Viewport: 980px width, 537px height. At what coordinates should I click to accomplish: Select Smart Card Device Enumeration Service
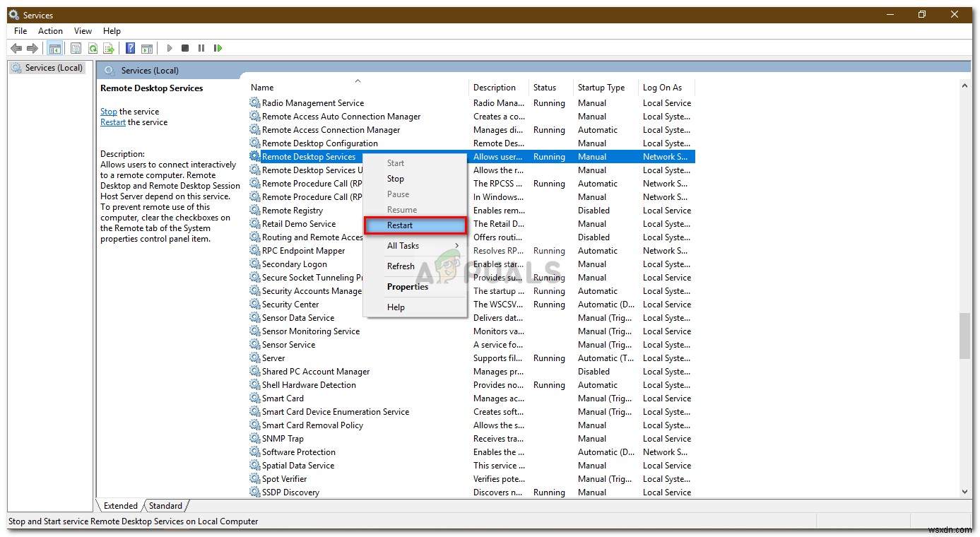pos(472,412)
